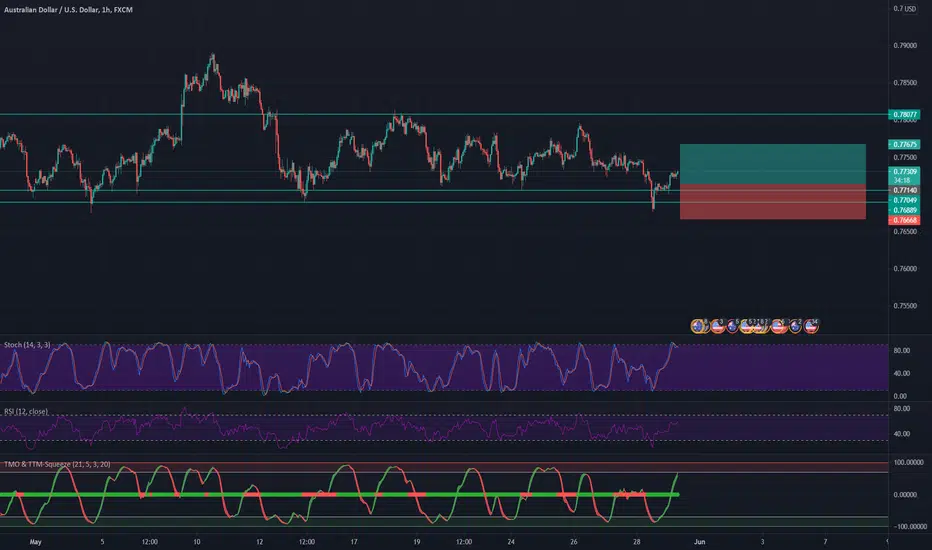
Task: Click the 0.75500 price axis label
Action: click(x=905, y=306)
